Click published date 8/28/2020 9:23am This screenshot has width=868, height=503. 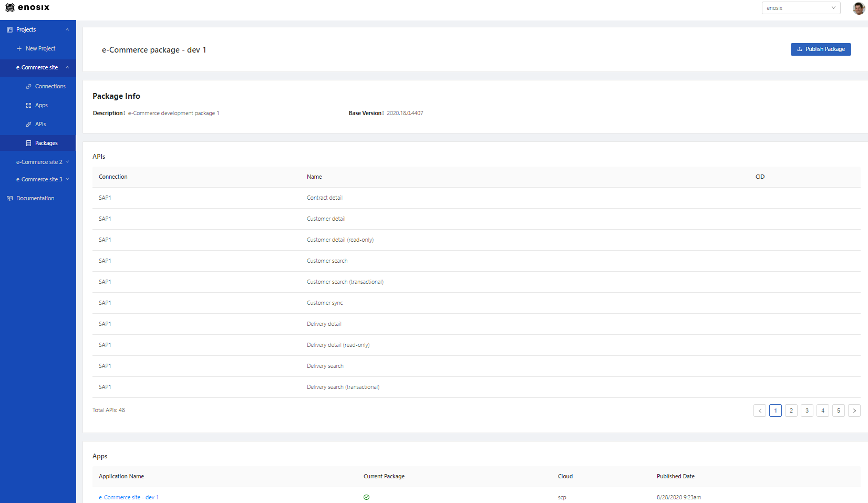[x=679, y=497]
